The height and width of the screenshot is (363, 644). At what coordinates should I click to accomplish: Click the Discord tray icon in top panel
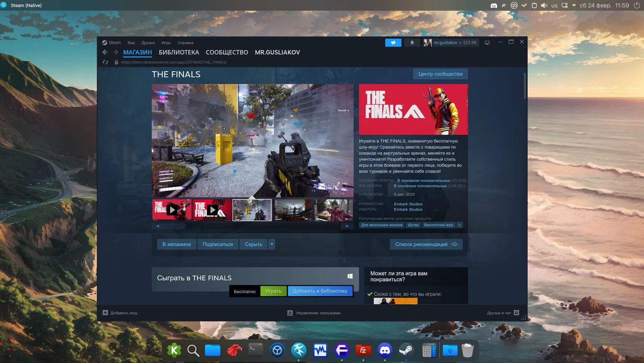click(494, 6)
